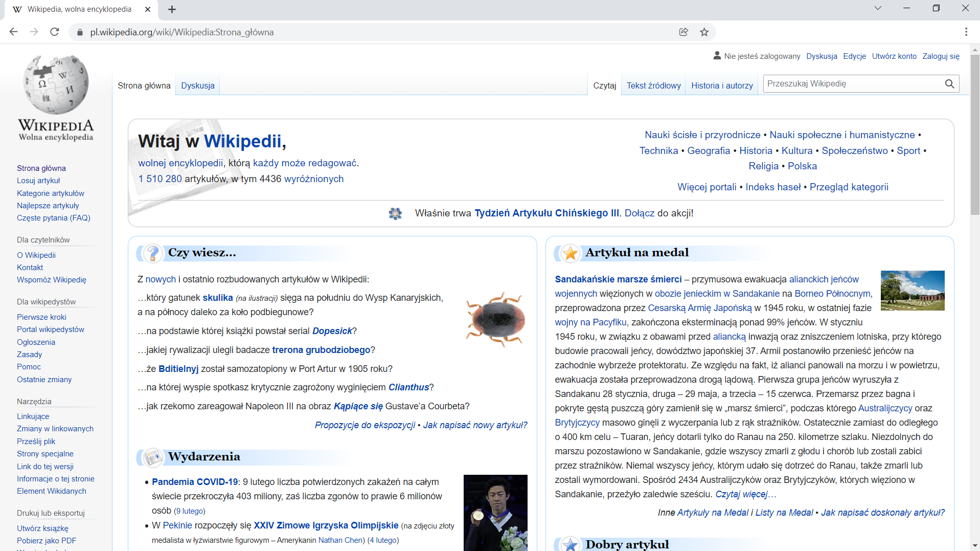Click the padlock icon in the address bar
The image size is (980, 551).
pyautogui.click(x=80, y=32)
